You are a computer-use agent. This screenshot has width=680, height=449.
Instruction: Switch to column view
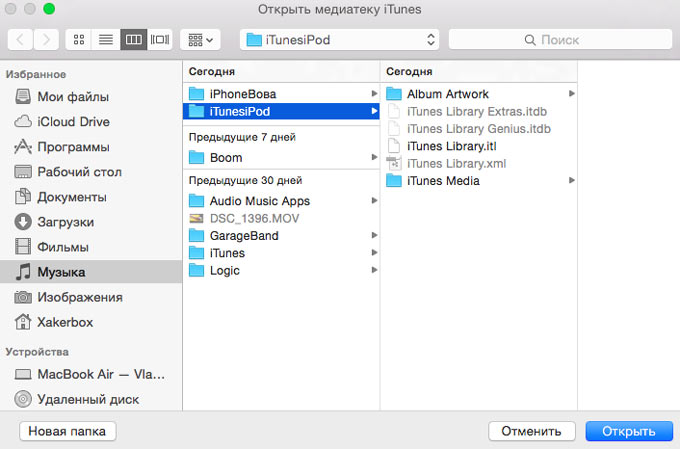(x=134, y=40)
